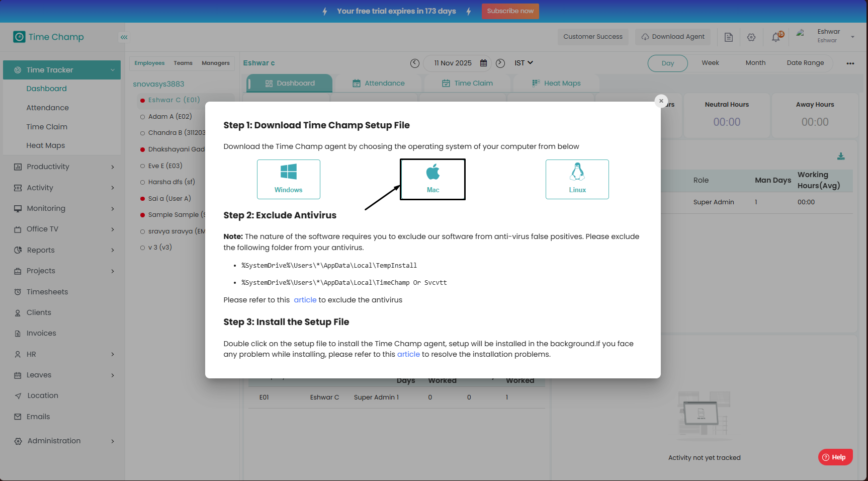This screenshot has width=868, height=481.
Task: Select the Month view
Action: coord(755,63)
